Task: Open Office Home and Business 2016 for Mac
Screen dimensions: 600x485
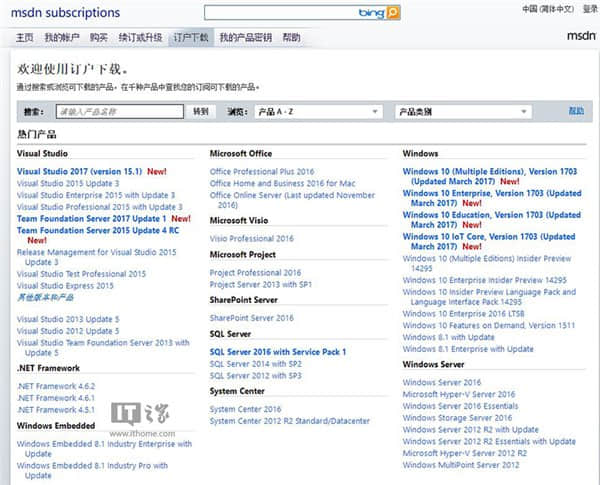Action: tap(282, 183)
